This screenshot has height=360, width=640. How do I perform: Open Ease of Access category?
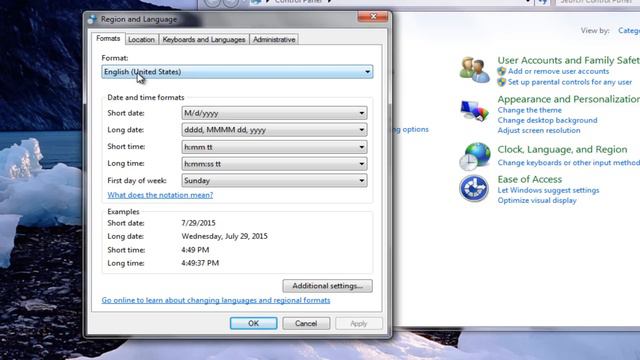529,179
